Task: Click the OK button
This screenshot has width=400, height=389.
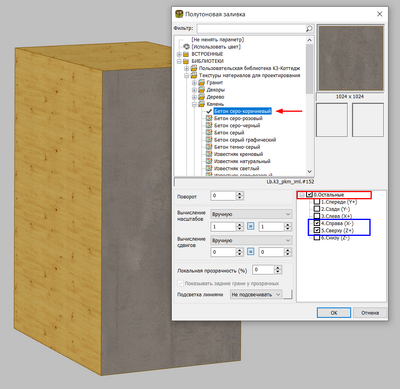Action: click(x=334, y=313)
